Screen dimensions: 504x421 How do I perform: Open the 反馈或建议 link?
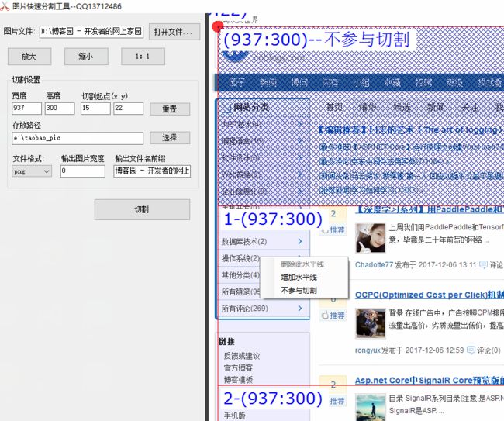click(242, 356)
